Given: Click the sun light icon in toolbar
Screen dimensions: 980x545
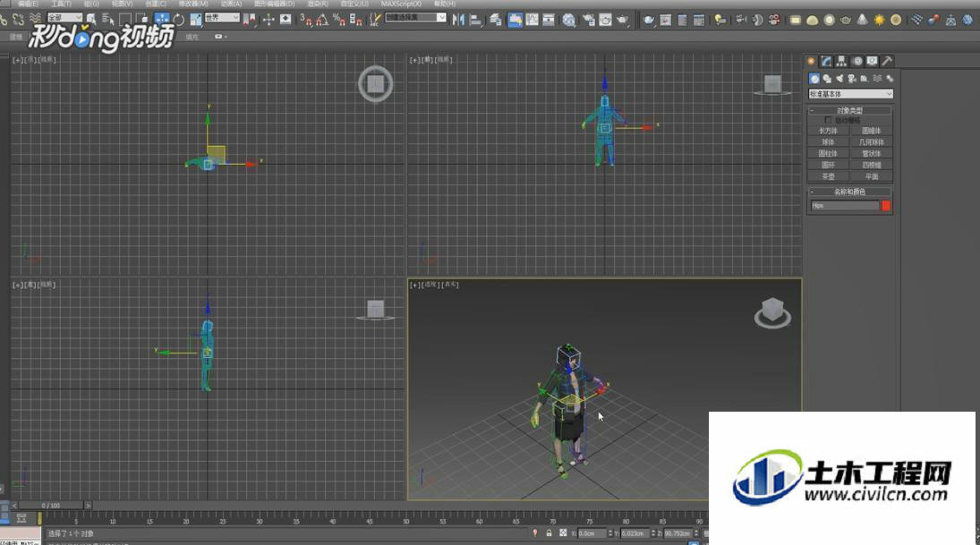Looking at the screenshot, I should [x=880, y=20].
